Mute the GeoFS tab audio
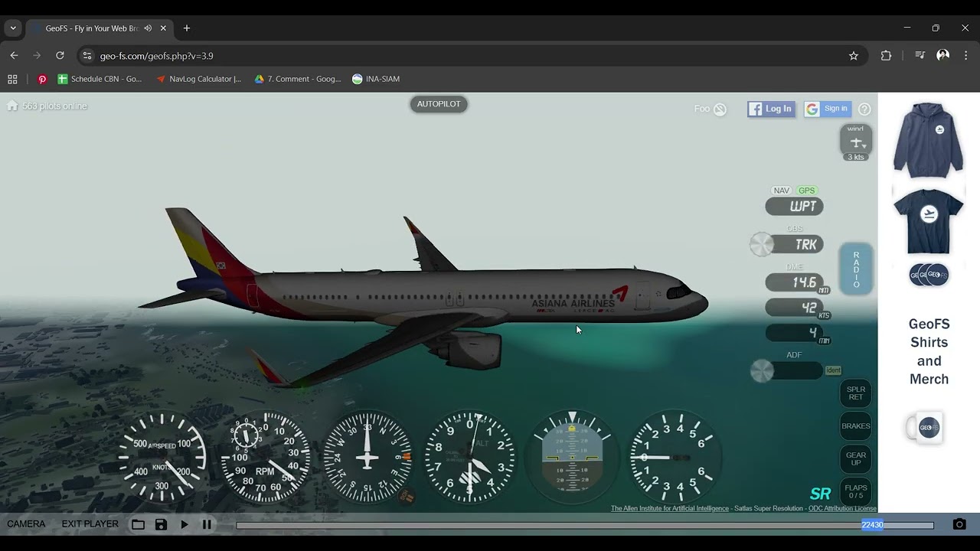Image resolution: width=980 pixels, height=551 pixels. coord(148,28)
